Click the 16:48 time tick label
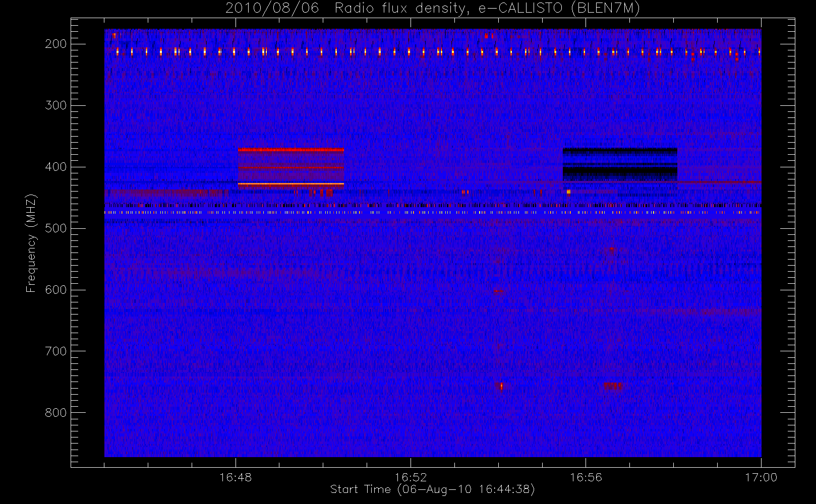The width and height of the screenshot is (816, 504). (236, 477)
